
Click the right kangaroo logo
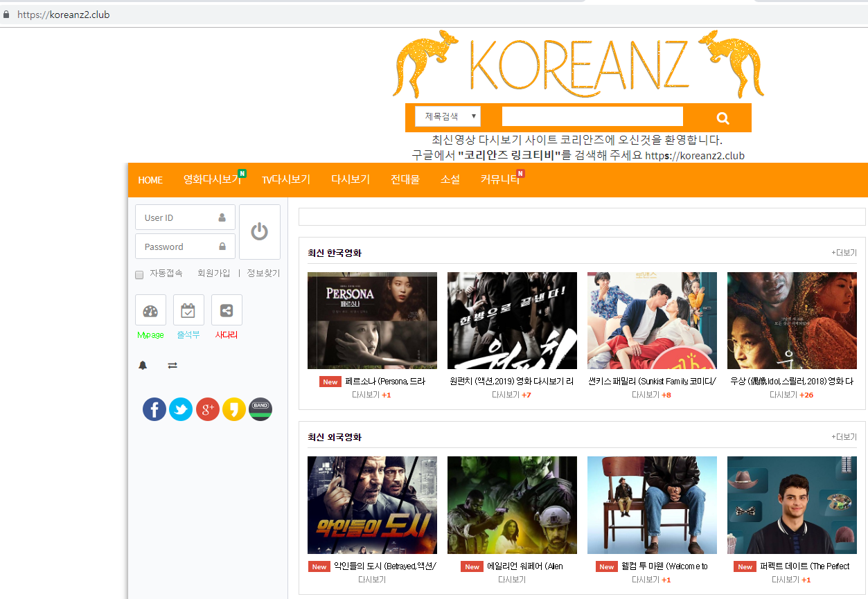(731, 63)
